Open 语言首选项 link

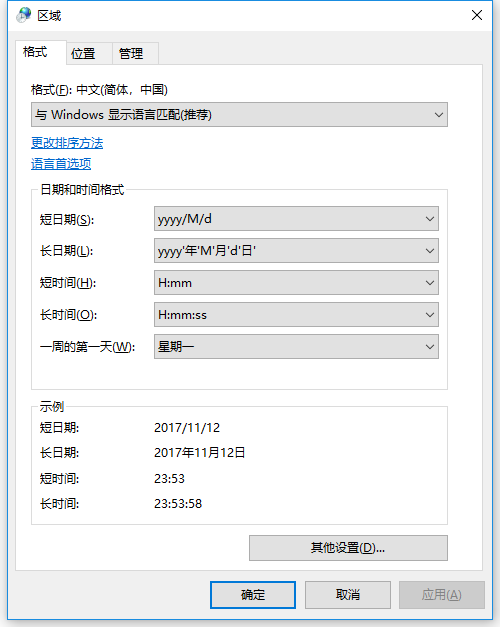[61, 164]
